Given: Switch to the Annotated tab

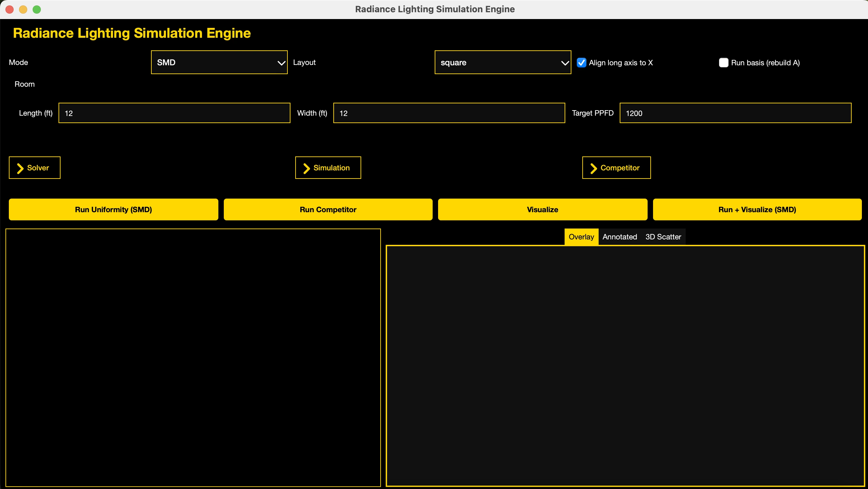Looking at the screenshot, I should pyautogui.click(x=619, y=237).
